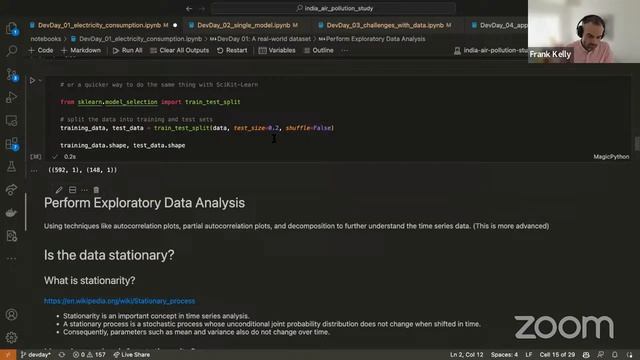Screen dimensions: 640x360
Task: Show the notebook Outline
Action: 319,50
